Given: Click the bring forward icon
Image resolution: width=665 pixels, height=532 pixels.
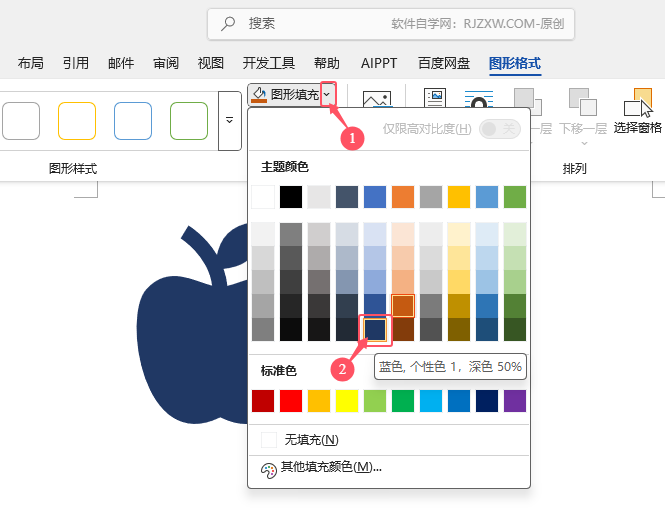Looking at the screenshot, I should tap(527, 101).
